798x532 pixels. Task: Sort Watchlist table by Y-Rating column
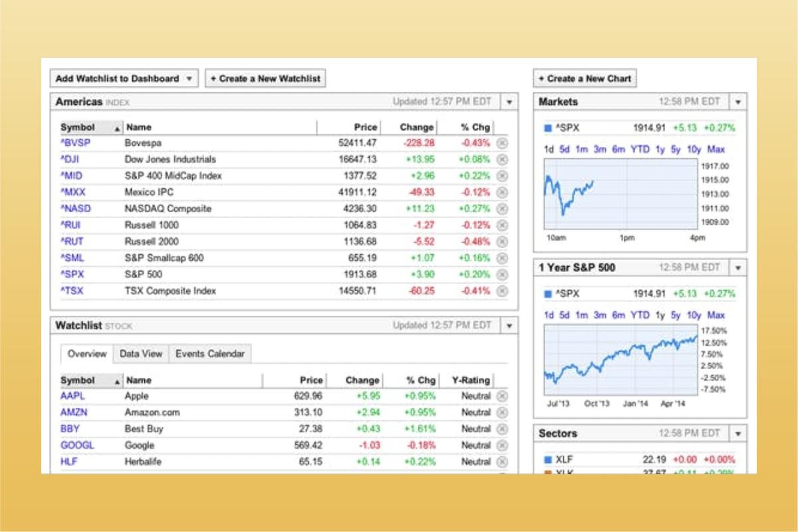470,380
